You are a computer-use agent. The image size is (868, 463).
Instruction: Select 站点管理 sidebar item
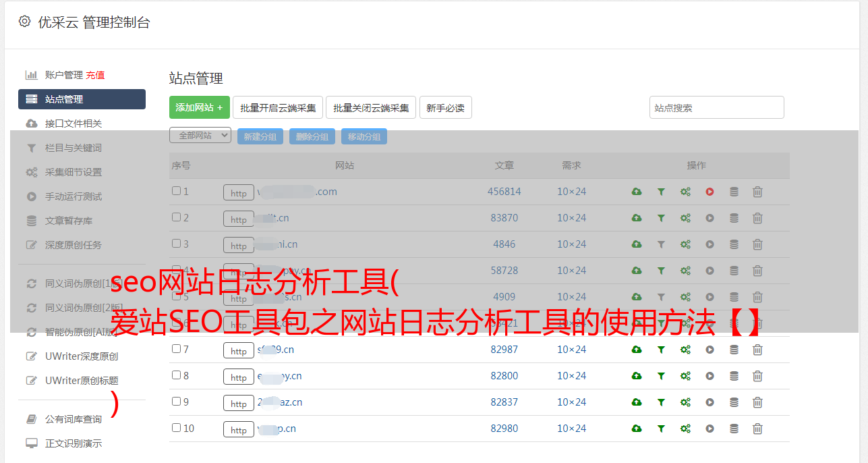(x=82, y=99)
